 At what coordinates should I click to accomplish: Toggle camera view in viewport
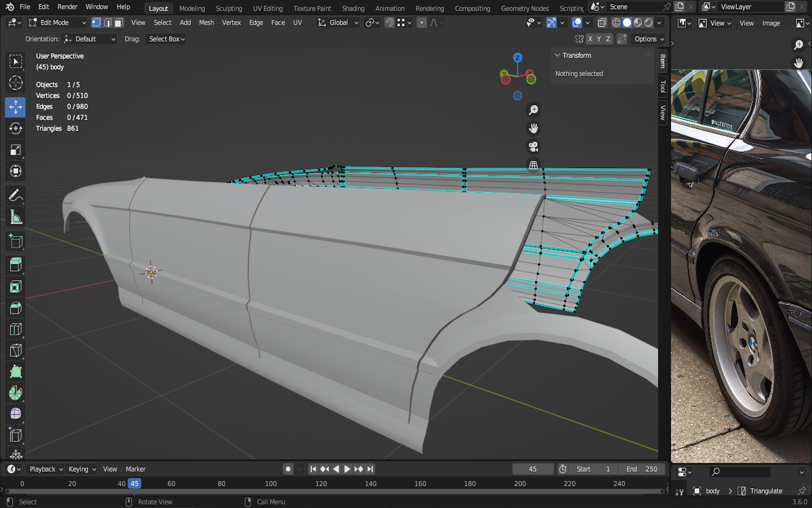[x=533, y=147]
